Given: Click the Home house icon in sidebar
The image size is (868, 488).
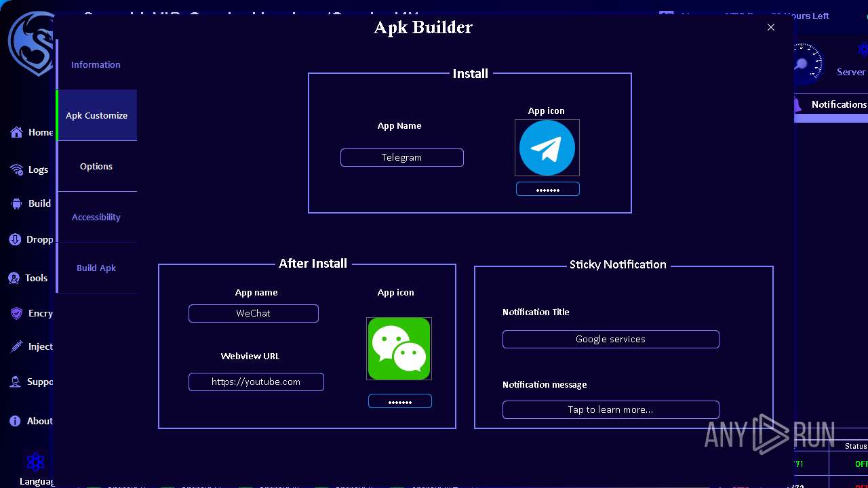Looking at the screenshot, I should (x=16, y=132).
